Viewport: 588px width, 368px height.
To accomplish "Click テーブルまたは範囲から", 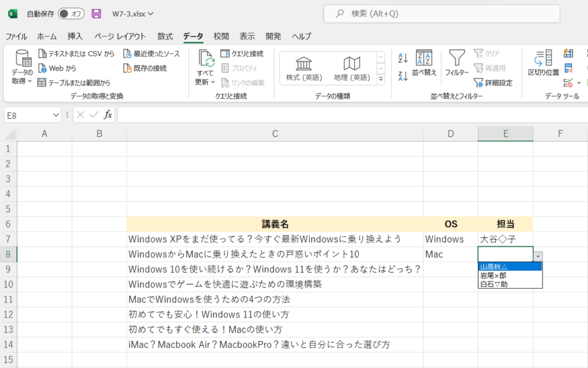I will [74, 83].
